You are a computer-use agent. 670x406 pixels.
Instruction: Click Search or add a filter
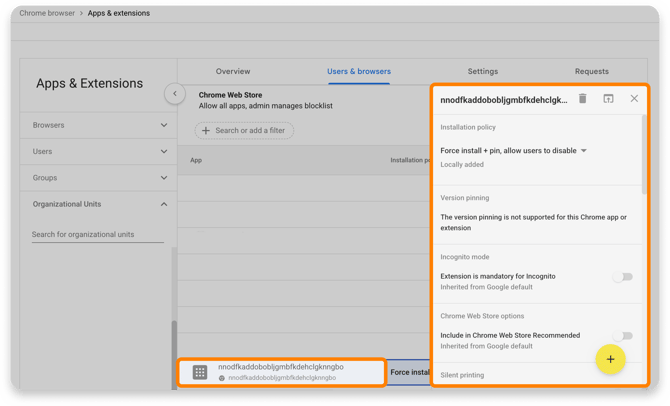pyautogui.click(x=244, y=130)
